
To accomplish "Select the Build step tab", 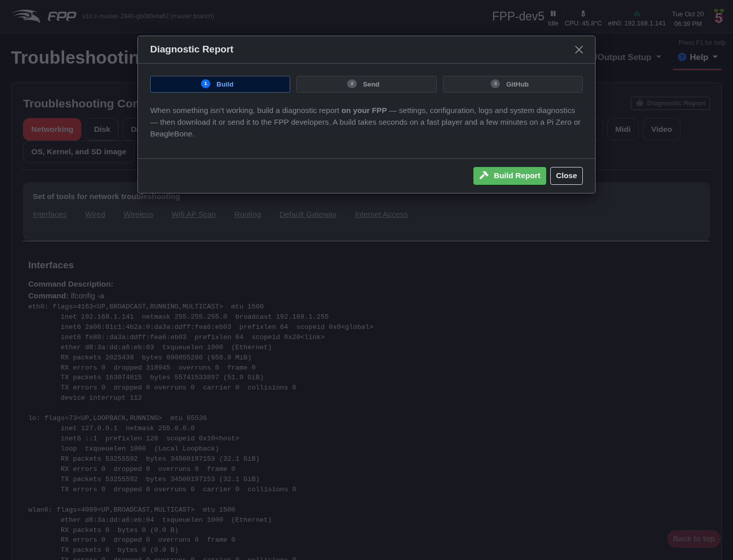I will click(x=220, y=84).
